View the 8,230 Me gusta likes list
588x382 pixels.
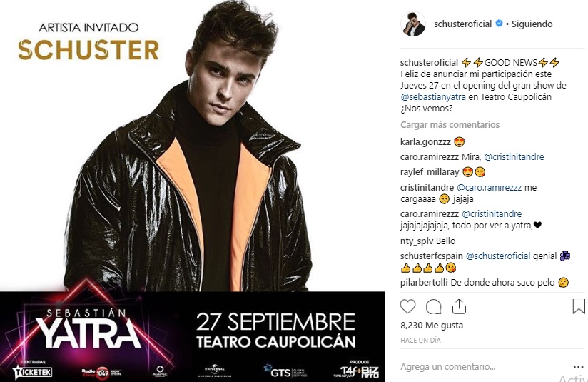[432, 326]
